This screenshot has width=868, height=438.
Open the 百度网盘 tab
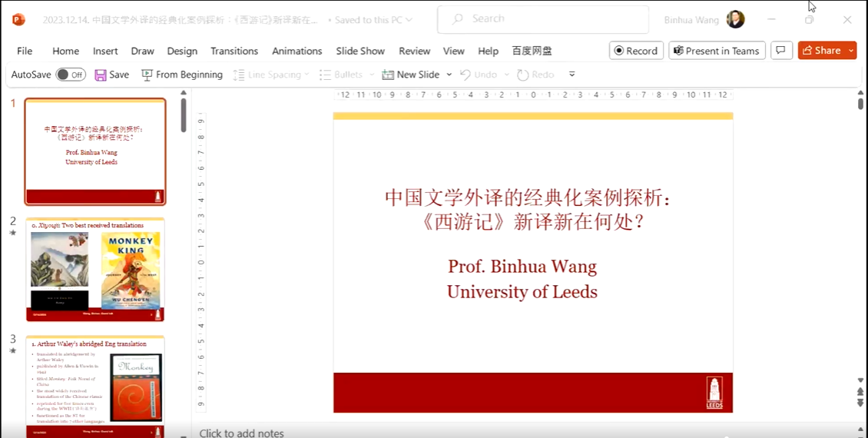point(532,51)
